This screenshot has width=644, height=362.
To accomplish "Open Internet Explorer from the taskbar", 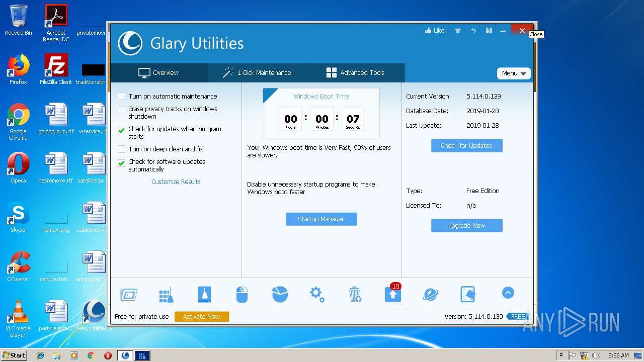I will tap(40, 355).
